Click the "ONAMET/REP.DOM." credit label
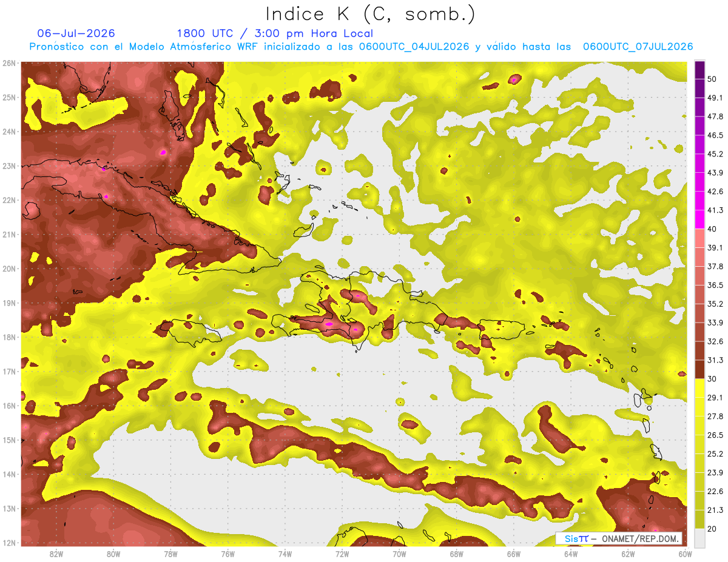The width and height of the screenshot is (728, 562). 639,538
